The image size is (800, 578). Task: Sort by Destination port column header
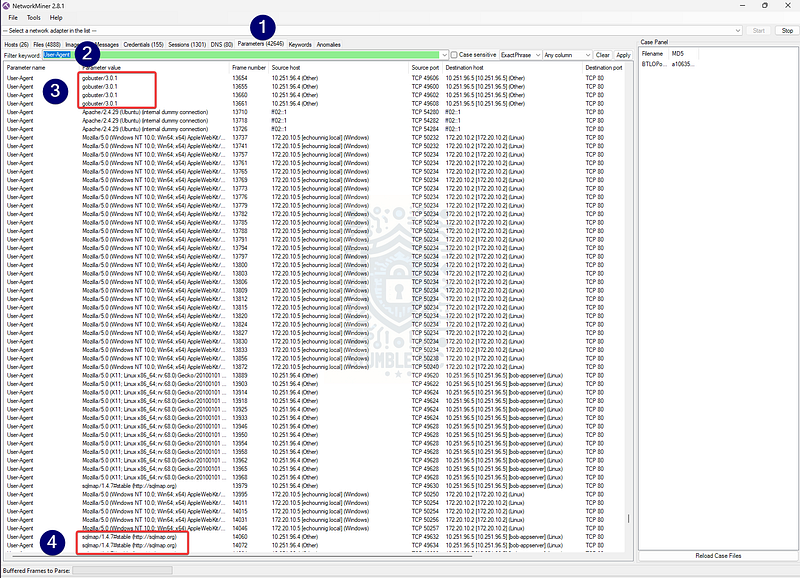[604, 67]
